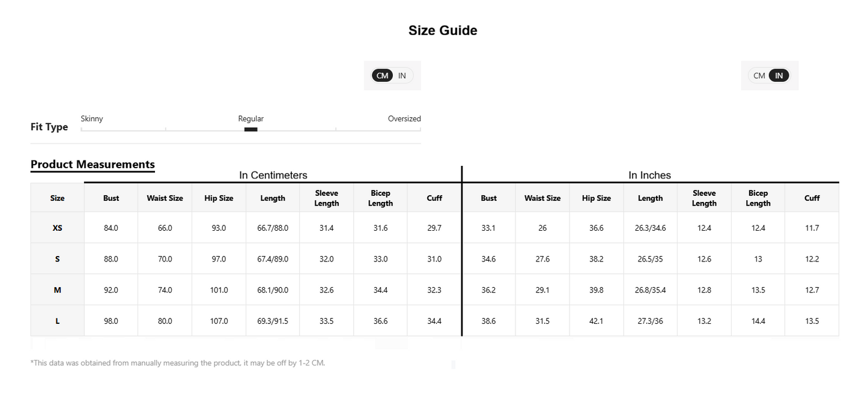Click the In Centimeters table heading
The image size is (868, 396).
273,175
